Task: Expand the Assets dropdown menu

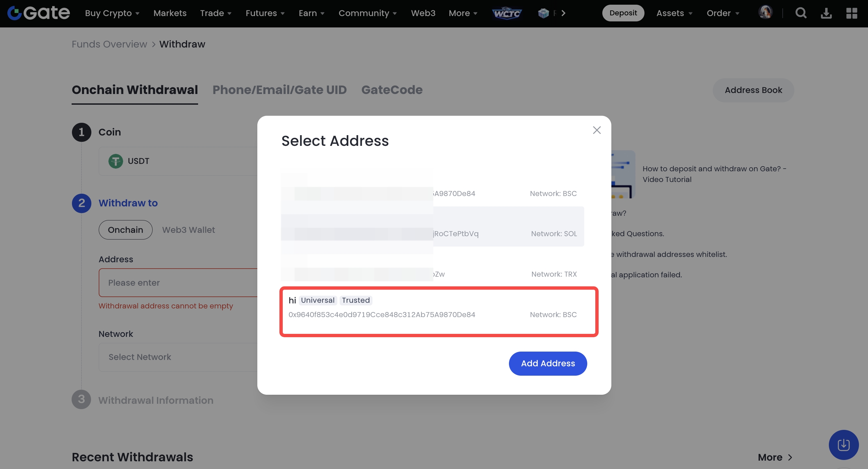Action: pos(674,13)
